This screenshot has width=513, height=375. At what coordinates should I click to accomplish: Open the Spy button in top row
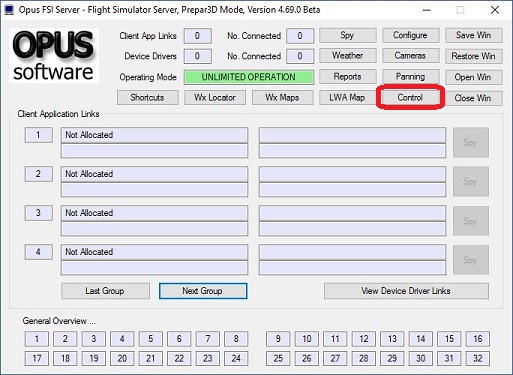348,35
